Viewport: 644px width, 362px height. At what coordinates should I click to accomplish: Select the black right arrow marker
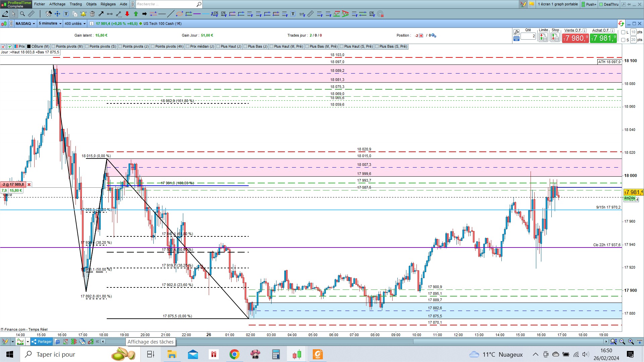pyautogui.click(x=145, y=14)
